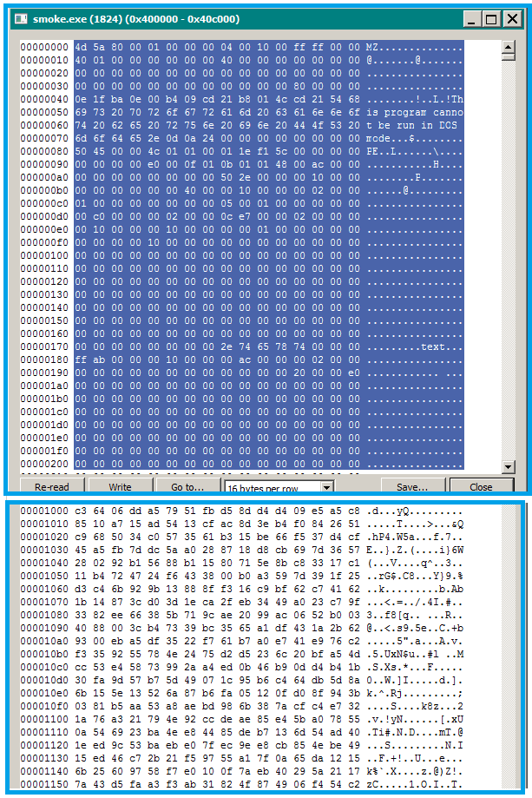The width and height of the screenshot is (532, 798).
Task: Click the Re-read button
Action: 51,487
